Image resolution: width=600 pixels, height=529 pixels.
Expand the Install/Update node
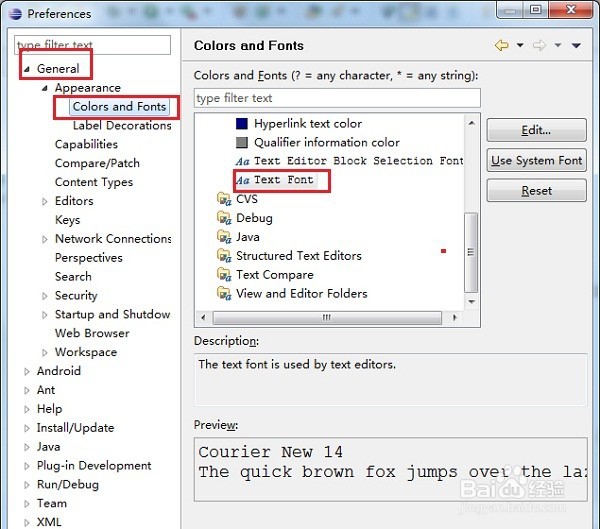[x=27, y=428]
